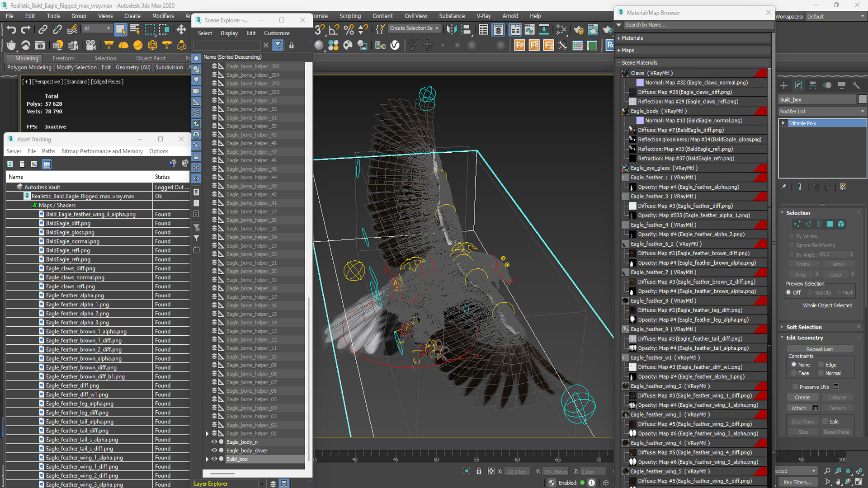This screenshot has height=488, width=868.
Task: Select the Normal constraint radio button
Action: click(x=821, y=373)
